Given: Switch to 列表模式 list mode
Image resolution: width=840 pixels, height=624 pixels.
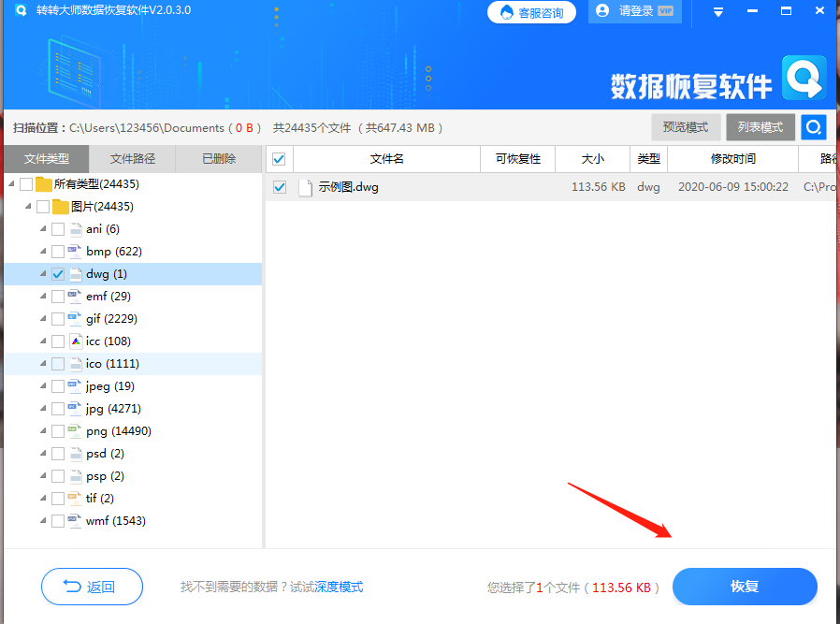Looking at the screenshot, I should coord(760,127).
